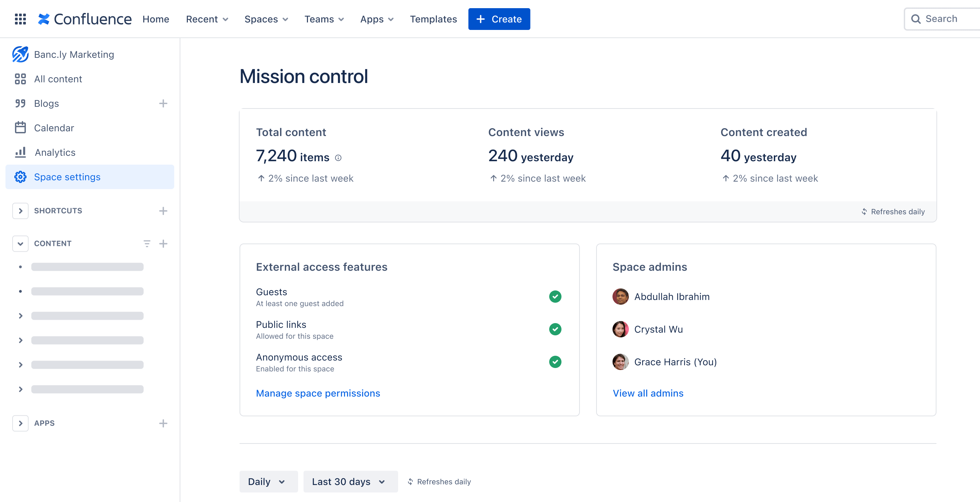Open the Recent dropdown menu
This screenshot has height=502, width=980.
tap(207, 19)
